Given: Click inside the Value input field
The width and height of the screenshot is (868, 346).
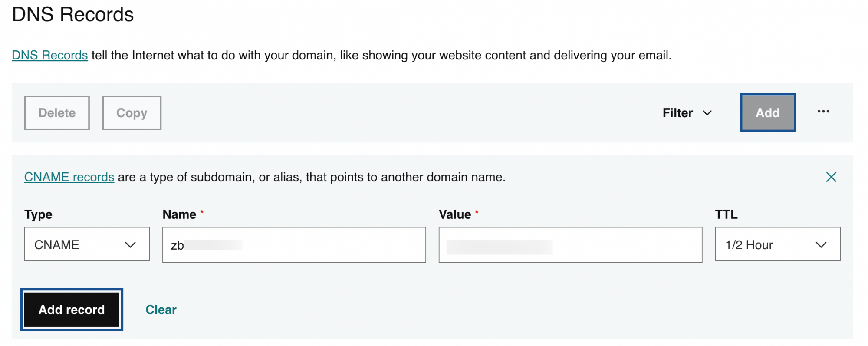Looking at the screenshot, I should (x=570, y=245).
